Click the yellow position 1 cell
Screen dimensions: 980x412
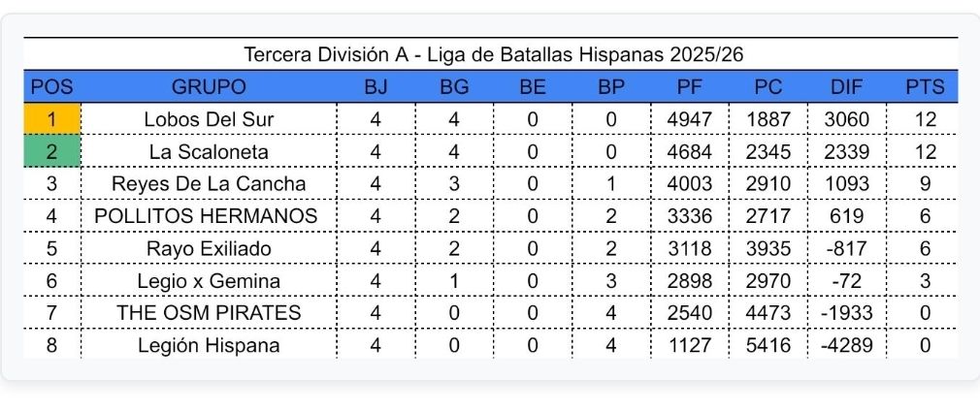coord(51,119)
